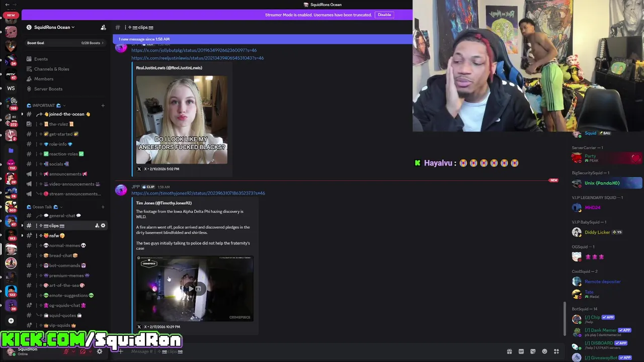
Task: Open Server Boosts page
Action: coord(48,89)
